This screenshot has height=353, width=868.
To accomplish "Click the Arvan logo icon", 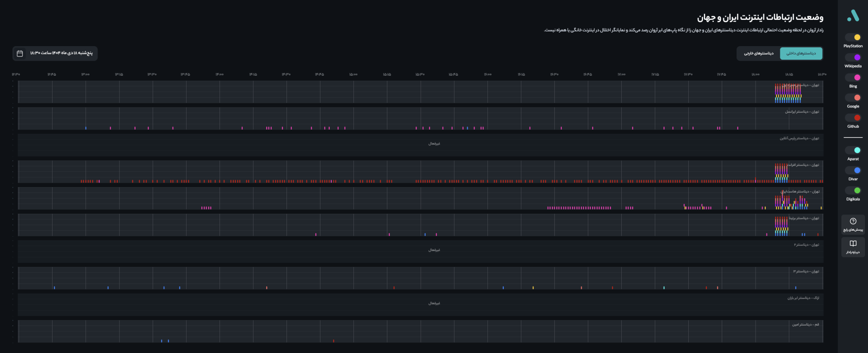I will (853, 16).
